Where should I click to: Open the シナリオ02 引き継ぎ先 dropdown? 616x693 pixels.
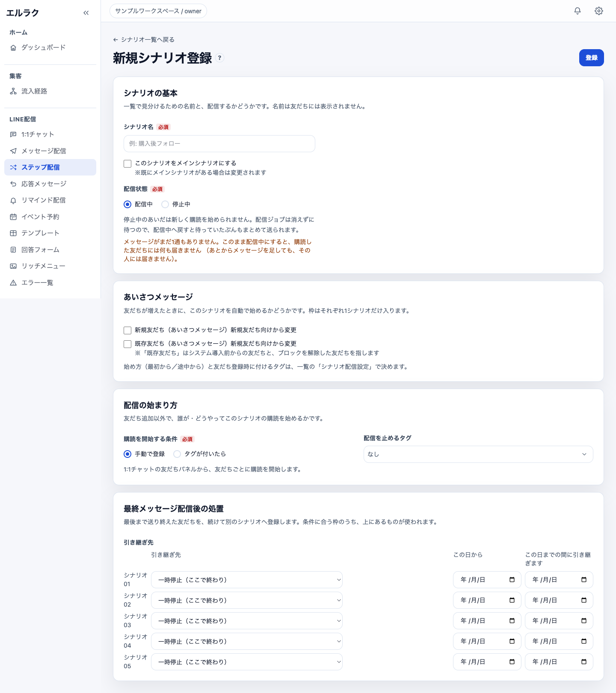(247, 600)
